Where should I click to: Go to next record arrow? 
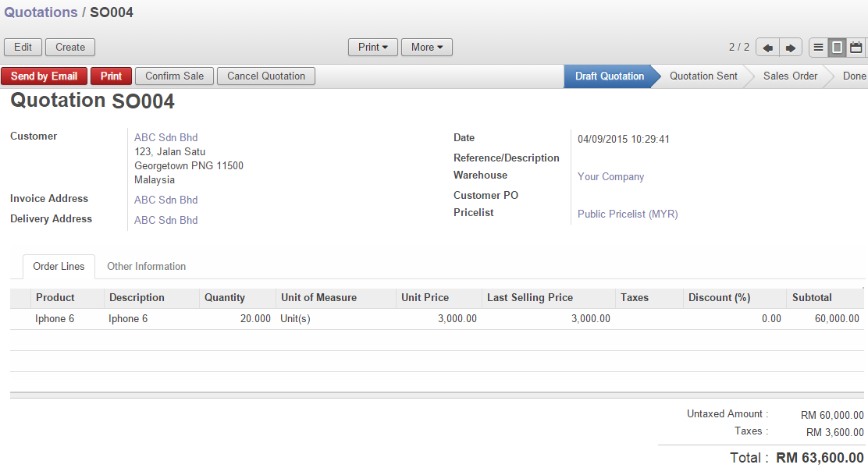pyautogui.click(x=790, y=48)
